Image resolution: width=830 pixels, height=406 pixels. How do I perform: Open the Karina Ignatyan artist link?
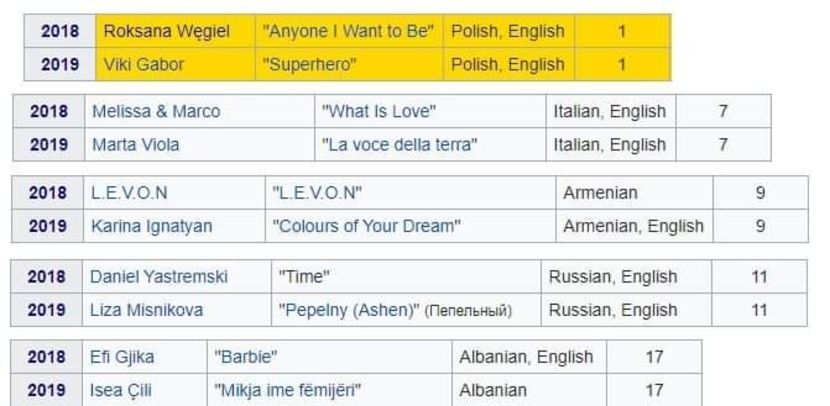click(x=151, y=226)
